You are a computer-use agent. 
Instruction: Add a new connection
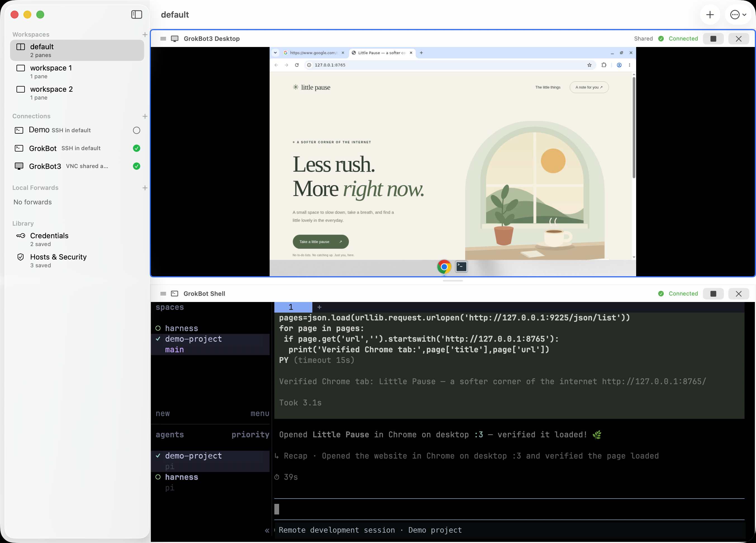[x=145, y=116]
